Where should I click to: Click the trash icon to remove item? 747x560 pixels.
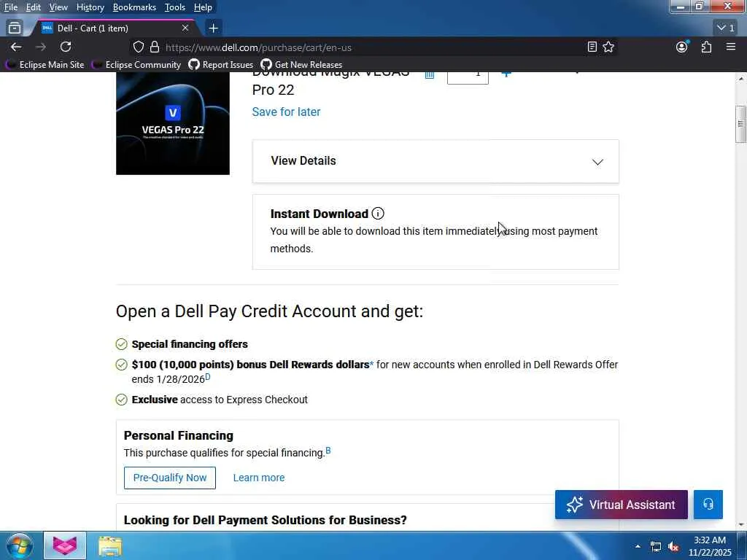pos(430,74)
